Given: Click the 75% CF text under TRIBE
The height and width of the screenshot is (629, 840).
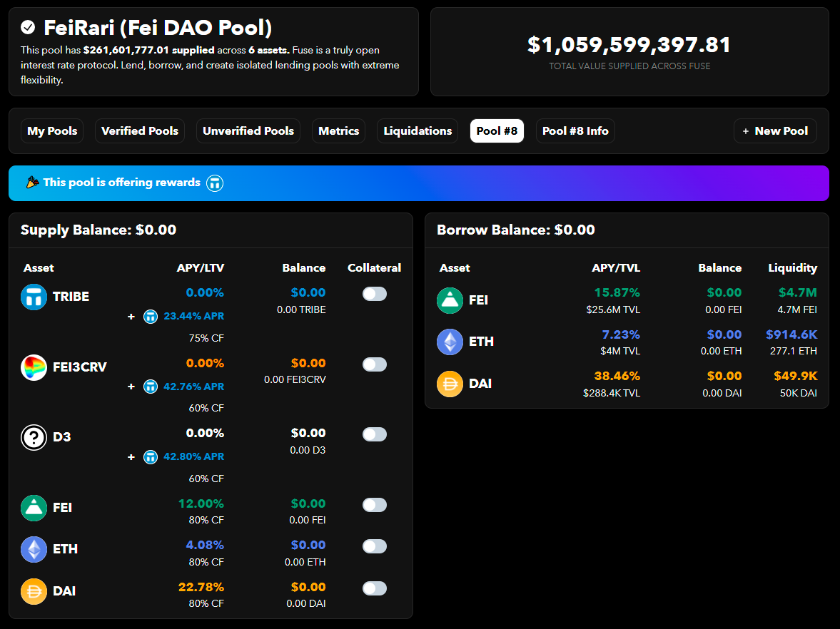Looking at the screenshot, I should [206, 338].
